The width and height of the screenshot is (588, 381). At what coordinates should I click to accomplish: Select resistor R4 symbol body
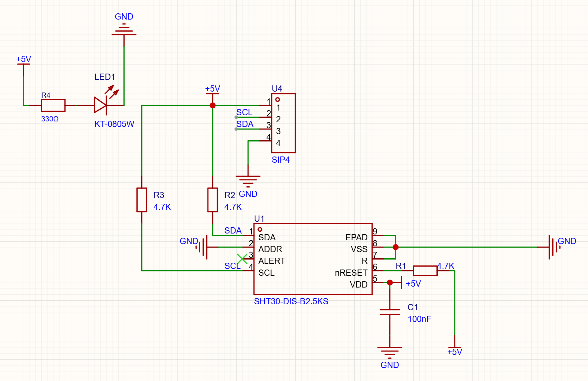pyautogui.click(x=53, y=105)
